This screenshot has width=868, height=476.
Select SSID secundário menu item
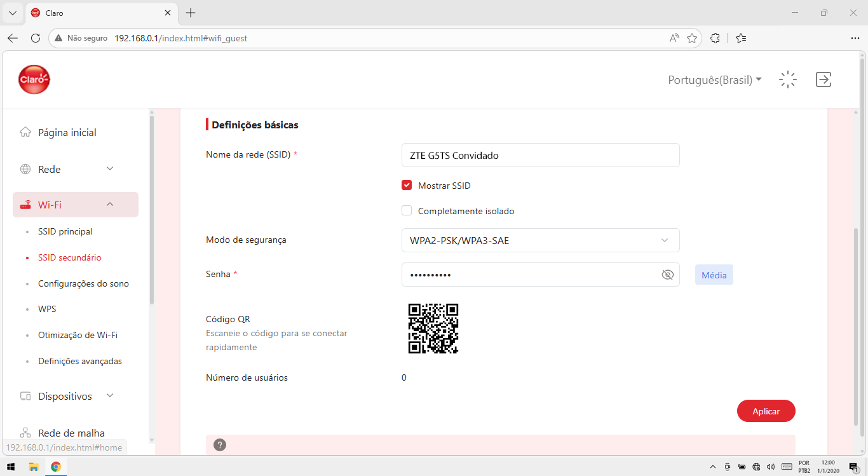coord(69,257)
